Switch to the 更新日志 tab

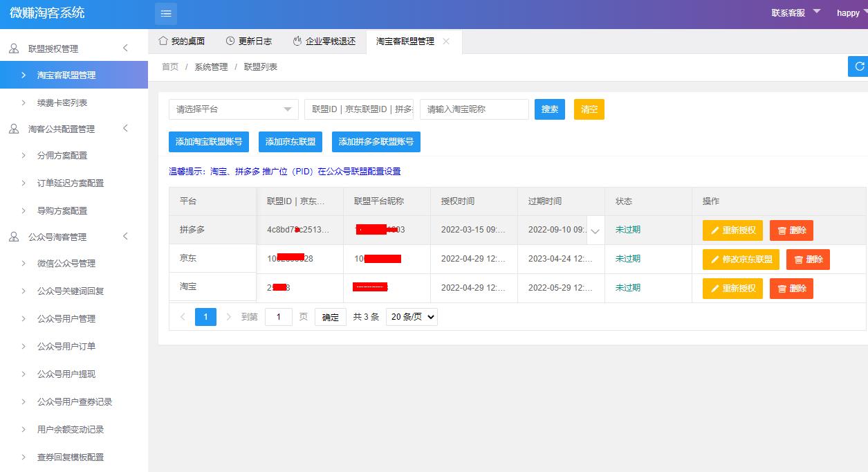(x=249, y=42)
